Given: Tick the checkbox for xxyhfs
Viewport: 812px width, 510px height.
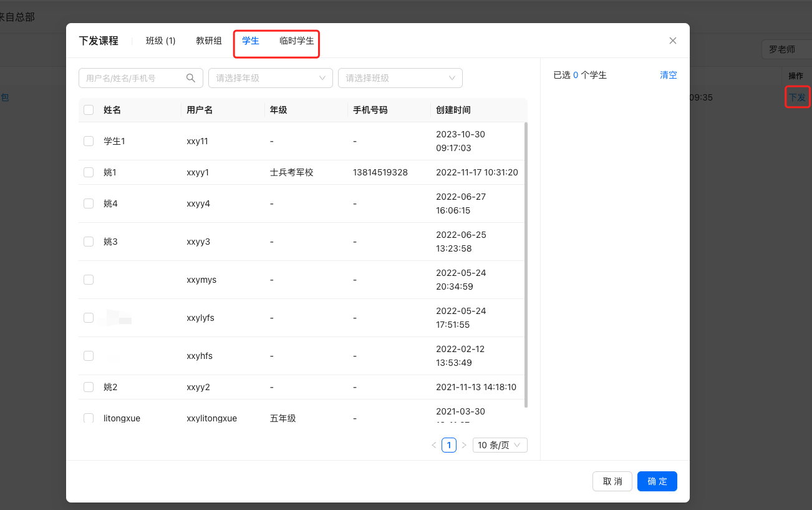Looking at the screenshot, I should tap(89, 356).
